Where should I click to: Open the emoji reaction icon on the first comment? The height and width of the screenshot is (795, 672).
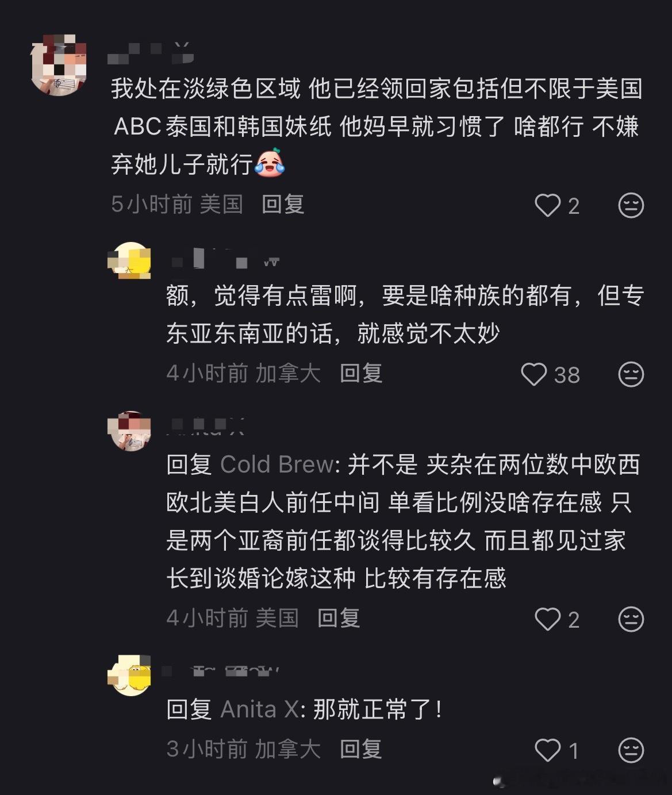point(631,205)
